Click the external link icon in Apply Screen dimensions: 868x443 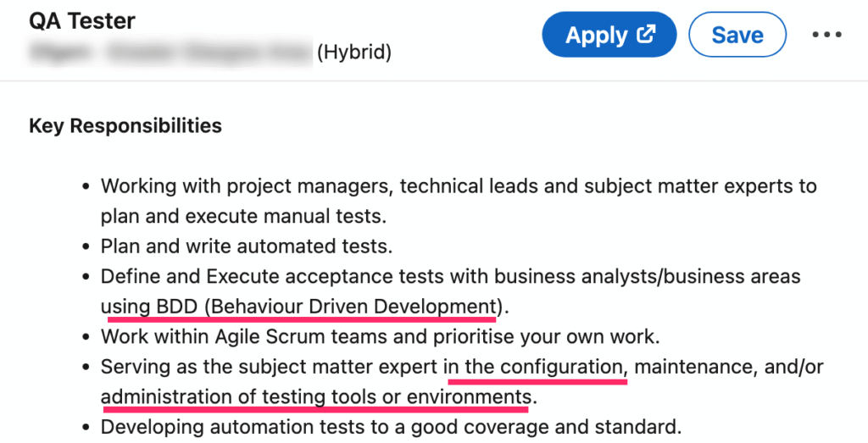647,35
